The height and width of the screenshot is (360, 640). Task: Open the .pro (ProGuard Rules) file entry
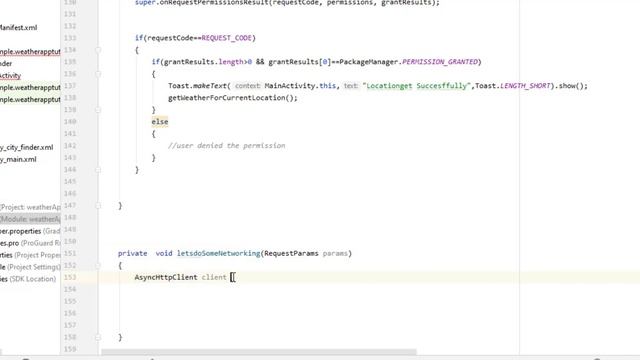[30, 243]
